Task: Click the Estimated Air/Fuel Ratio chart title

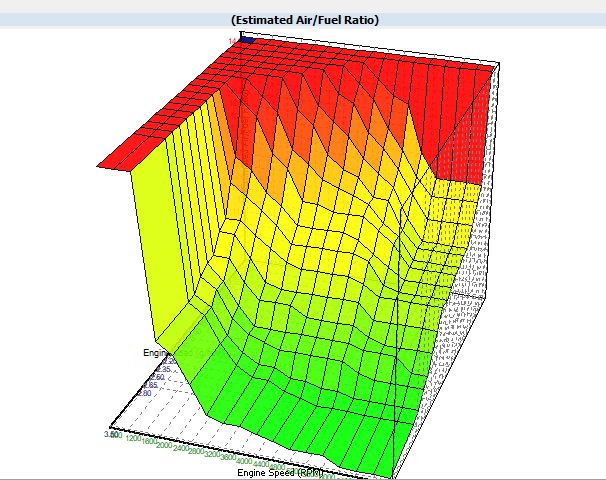Action: [x=304, y=19]
